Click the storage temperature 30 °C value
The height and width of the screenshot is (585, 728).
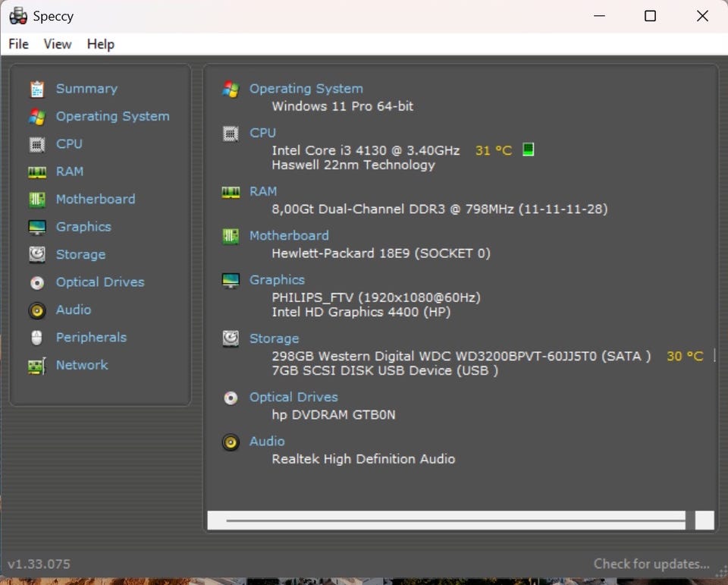pyautogui.click(x=686, y=357)
